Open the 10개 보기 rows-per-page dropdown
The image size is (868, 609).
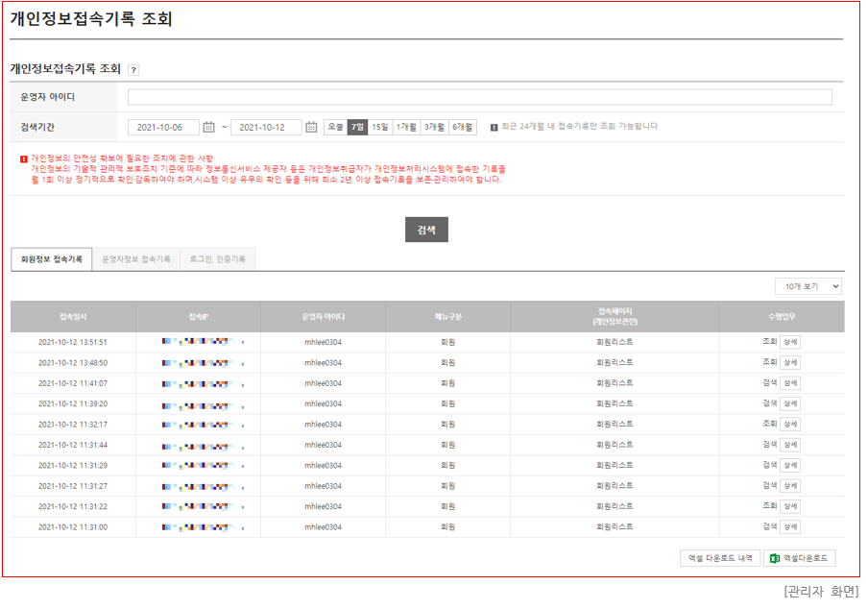point(808,286)
